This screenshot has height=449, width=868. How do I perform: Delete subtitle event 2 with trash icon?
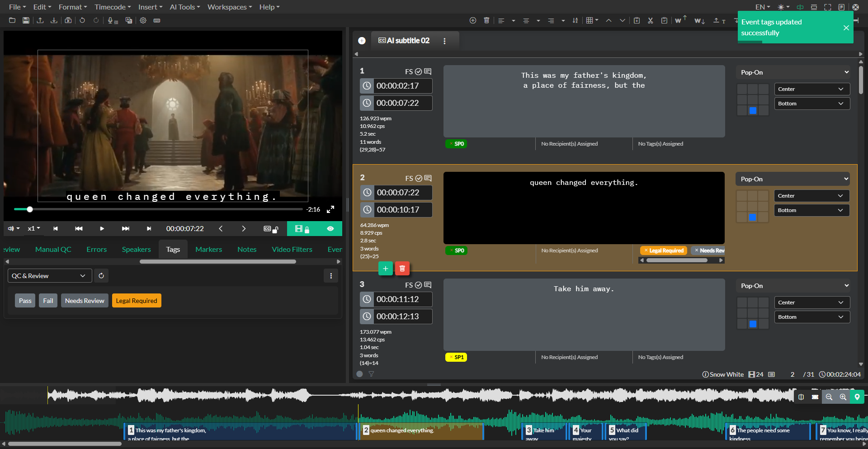coord(402,268)
